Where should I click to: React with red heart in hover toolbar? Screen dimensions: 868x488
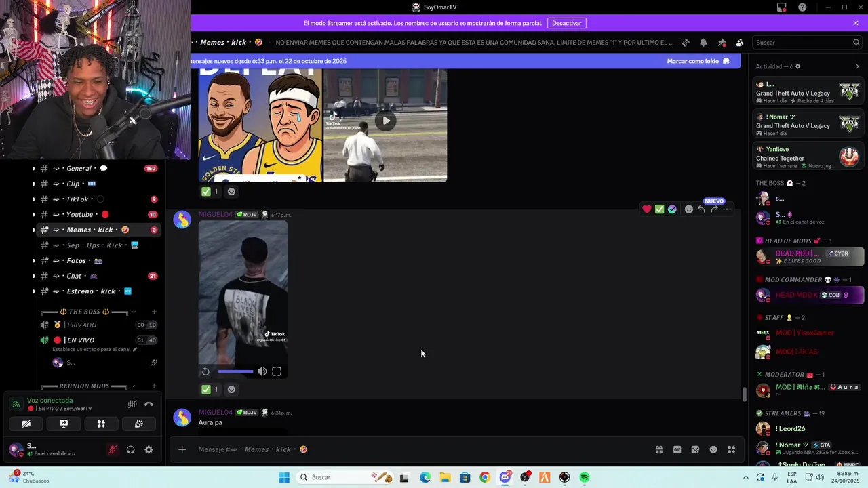tap(647, 209)
